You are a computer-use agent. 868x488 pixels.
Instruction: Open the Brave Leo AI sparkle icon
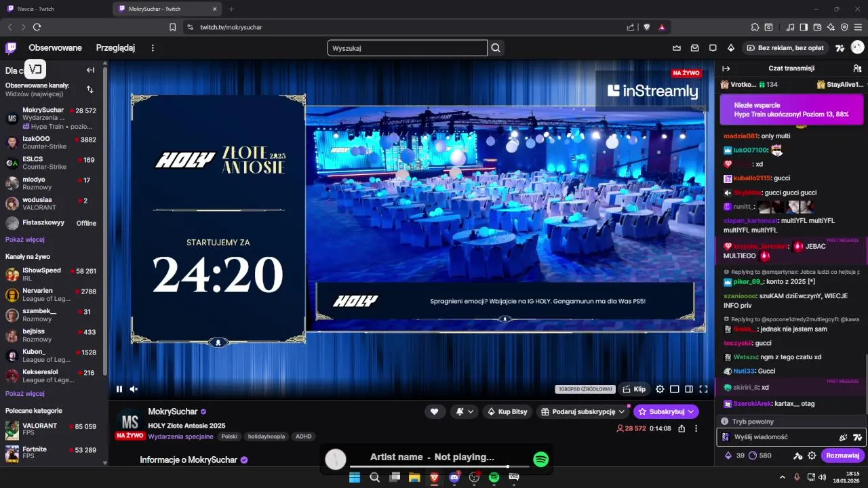[831, 27]
